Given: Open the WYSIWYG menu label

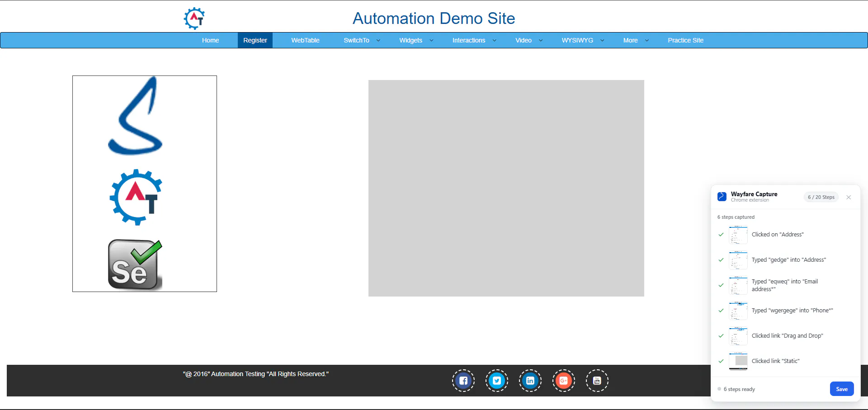Looking at the screenshot, I should (x=577, y=40).
